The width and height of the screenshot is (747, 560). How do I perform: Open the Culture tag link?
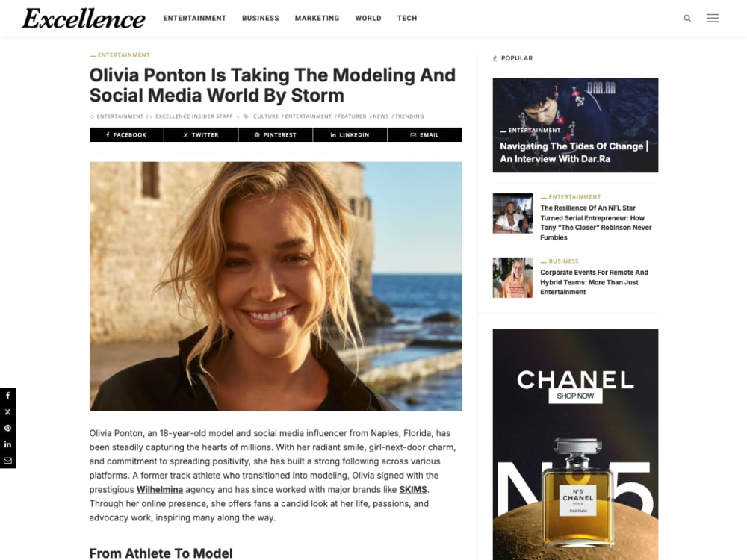266,116
